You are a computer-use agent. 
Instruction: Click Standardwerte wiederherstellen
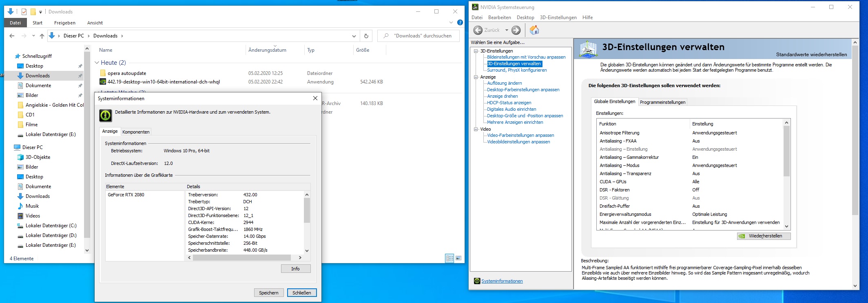pos(811,55)
